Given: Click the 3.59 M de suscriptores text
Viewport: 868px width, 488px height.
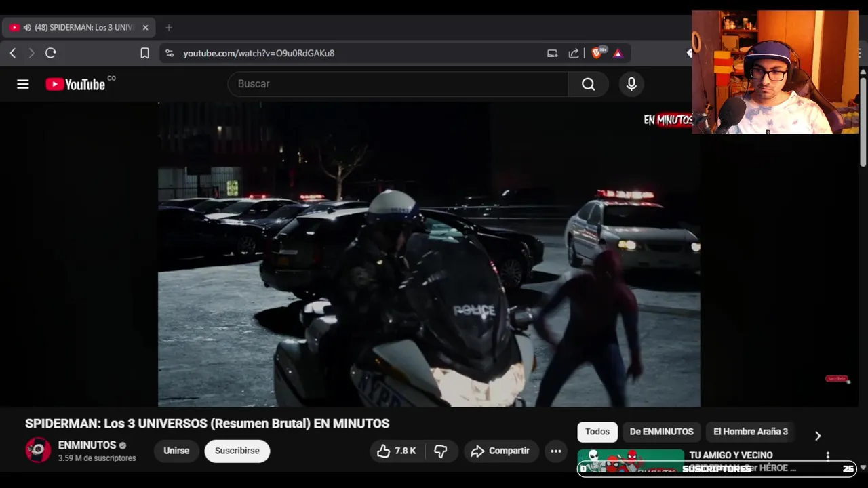Looking at the screenshot, I should click(97, 458).
